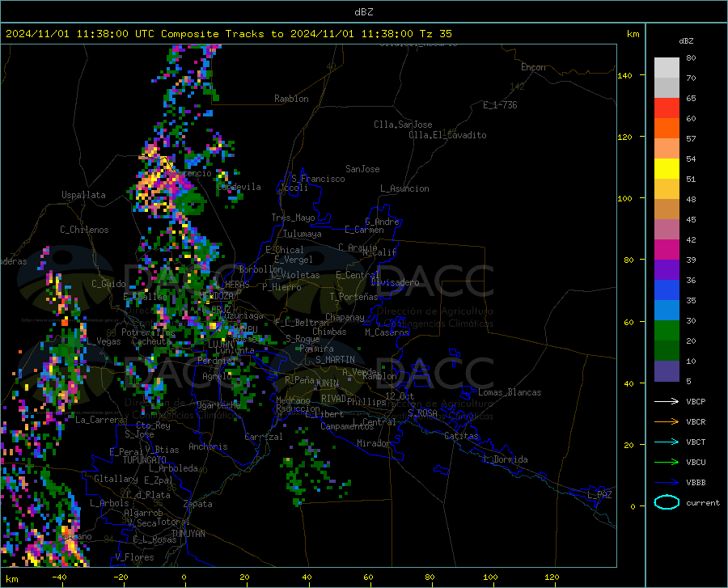Click the 'V_Flores' map label
Viewport: 728px width, 588px height.
(x=134, y=557)
